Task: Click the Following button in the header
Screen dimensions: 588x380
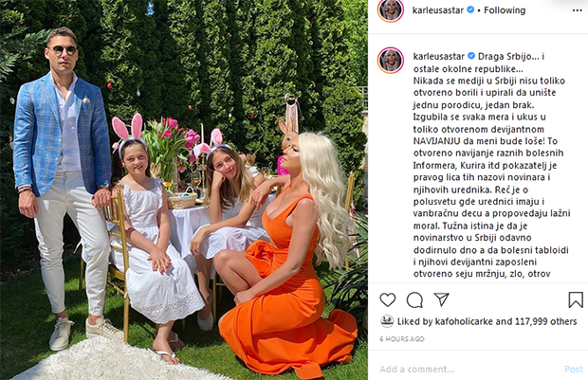Action: pos(505,10)
